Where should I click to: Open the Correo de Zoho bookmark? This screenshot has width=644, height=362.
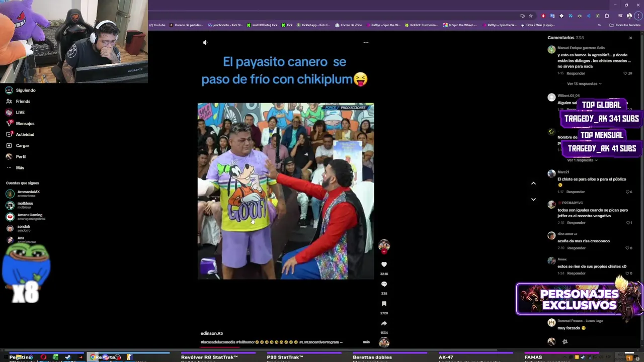(348, 25)
